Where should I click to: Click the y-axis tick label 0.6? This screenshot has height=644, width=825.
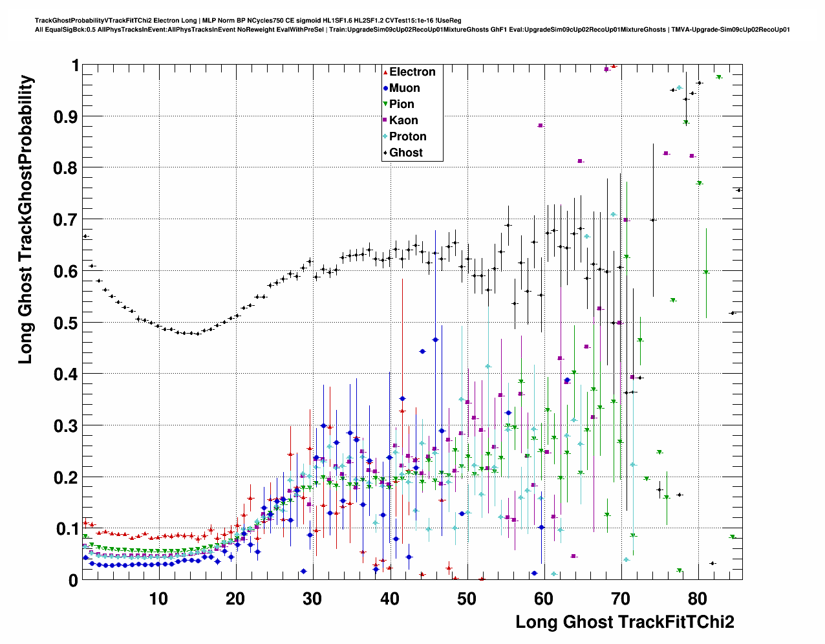coord(65,271)
